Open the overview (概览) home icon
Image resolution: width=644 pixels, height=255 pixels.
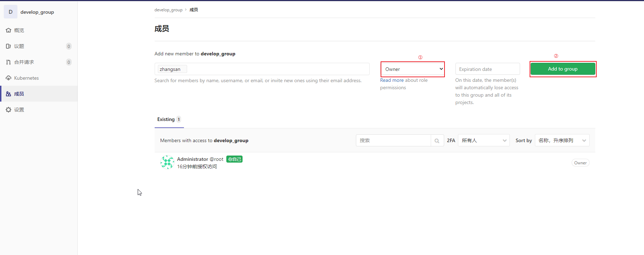coord(8,30)
